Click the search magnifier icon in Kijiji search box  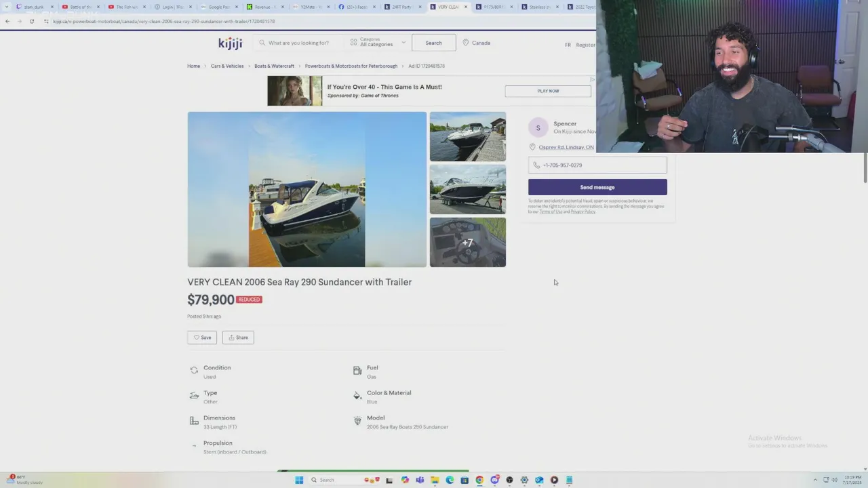point(262,43)
